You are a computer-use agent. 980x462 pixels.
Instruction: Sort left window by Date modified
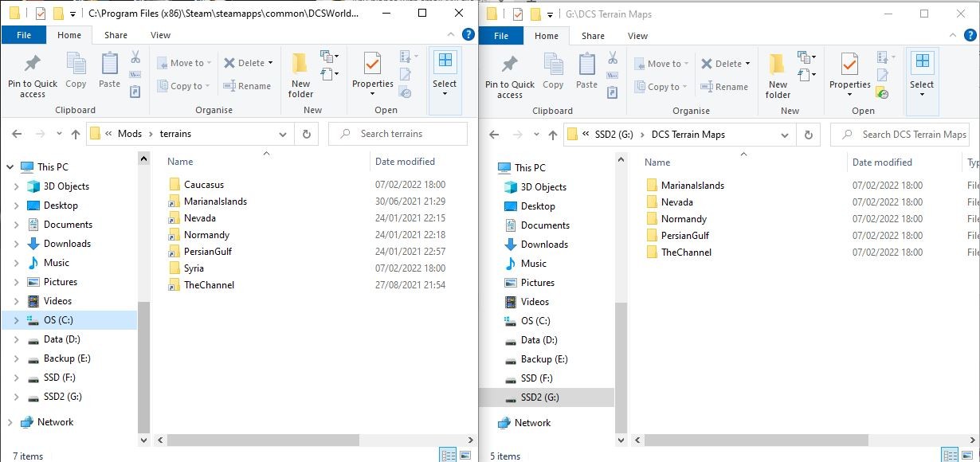405,162
